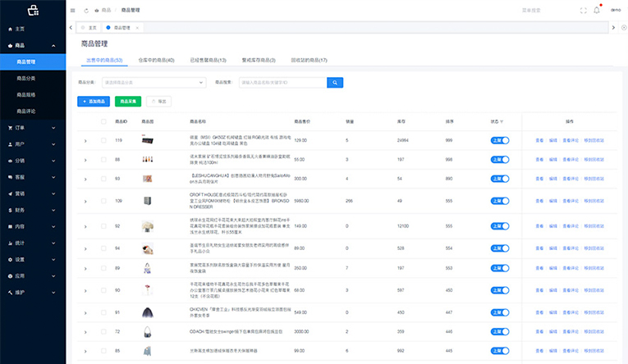Select the checkbox for product ID 88
The image size is (628, 364).
103,160
